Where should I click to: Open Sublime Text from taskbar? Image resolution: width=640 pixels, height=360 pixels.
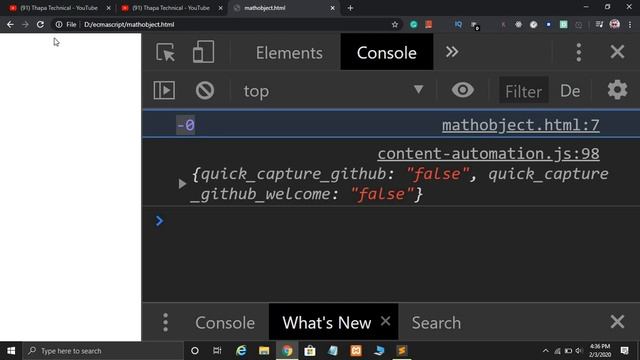click(x=402, y=351)
